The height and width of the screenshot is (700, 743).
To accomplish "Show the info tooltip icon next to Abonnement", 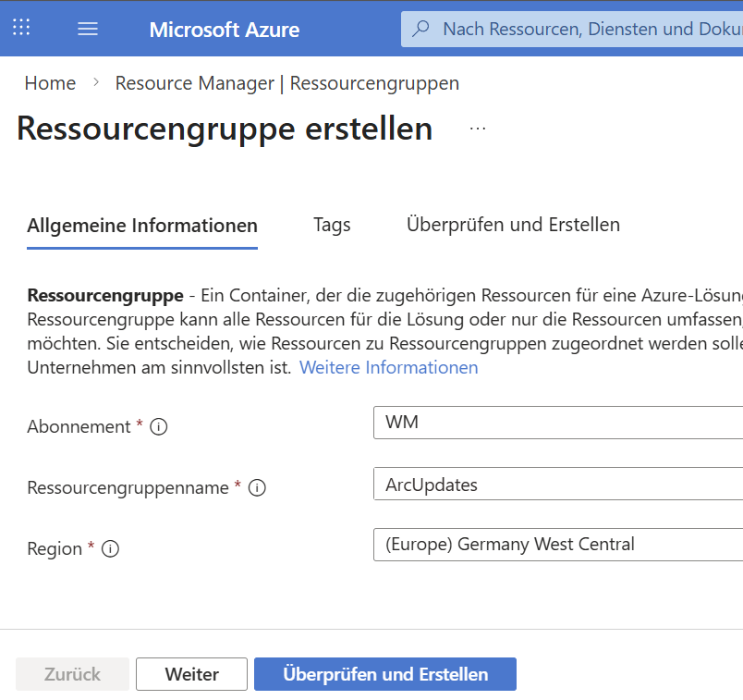I will 159,426.
